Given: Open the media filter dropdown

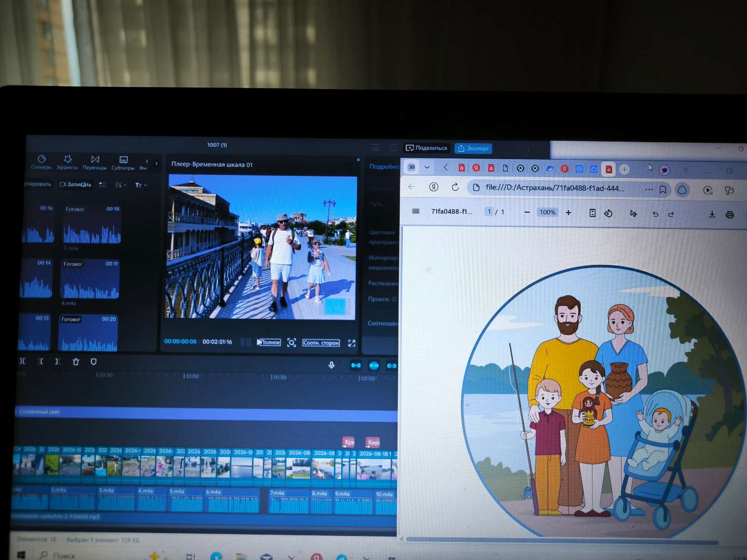Looking at the screenshot, I should (141, 185).
